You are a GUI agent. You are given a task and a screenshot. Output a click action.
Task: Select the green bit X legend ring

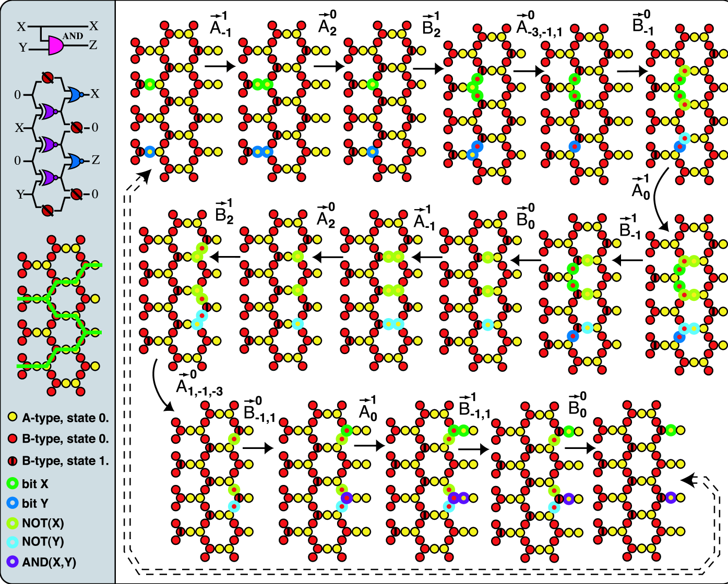click(x=13, y=483)
